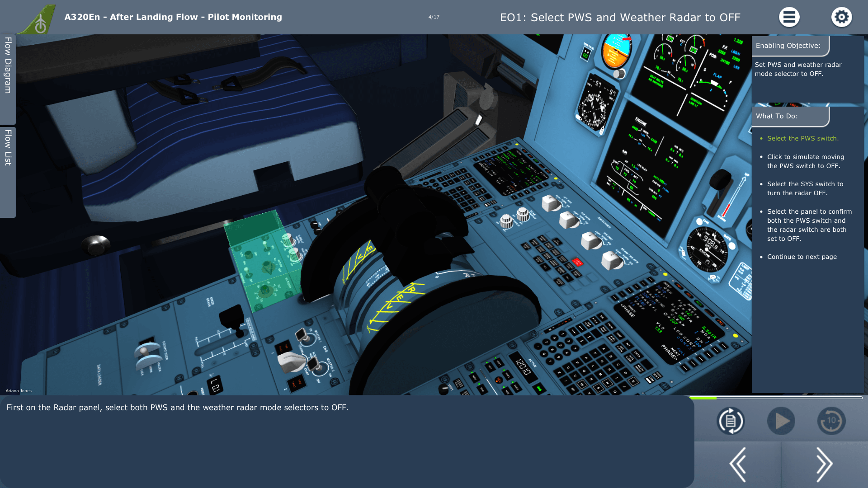The image size is (868, 488).
Task: Select the PWS switch instruction
Action: point(802,138)
